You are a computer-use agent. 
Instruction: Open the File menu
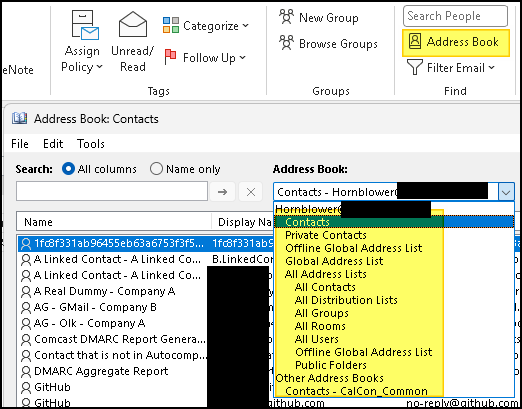[19, 144]
